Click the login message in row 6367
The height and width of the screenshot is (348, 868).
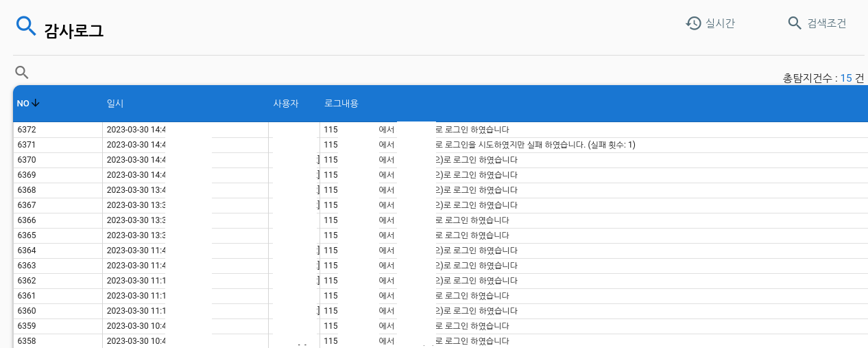476,205
